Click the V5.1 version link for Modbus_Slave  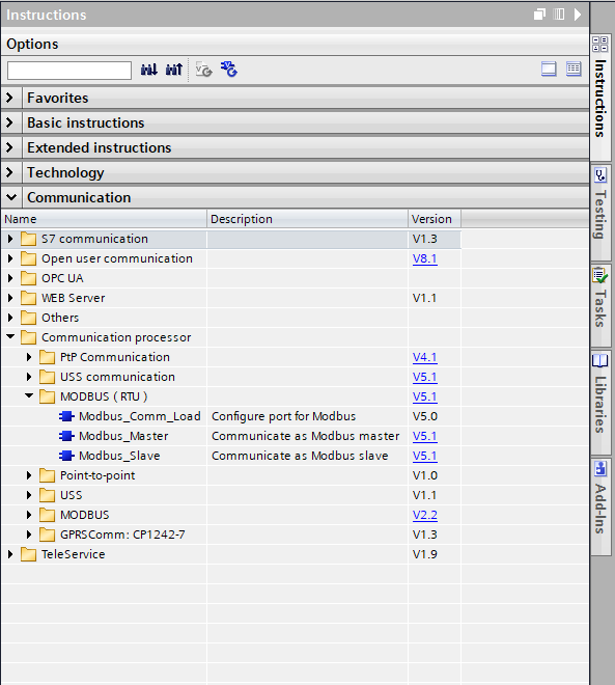point(425,456)
